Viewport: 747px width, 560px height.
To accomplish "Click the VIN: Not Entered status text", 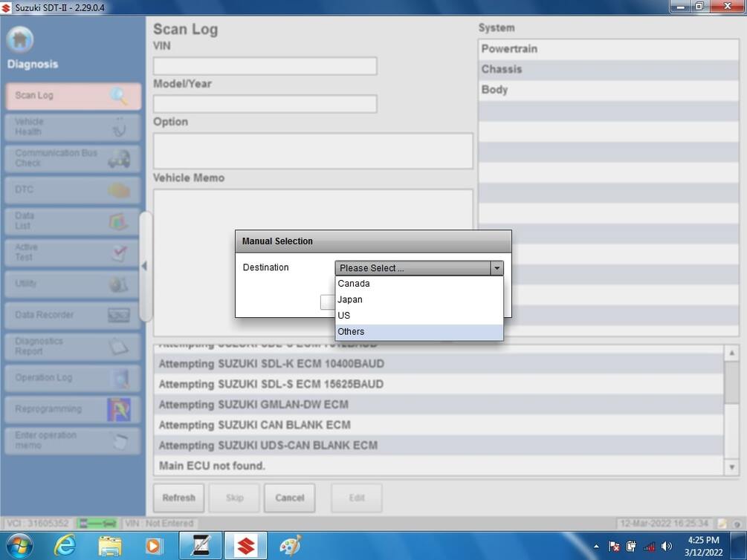I will click(x=159, y=524).
